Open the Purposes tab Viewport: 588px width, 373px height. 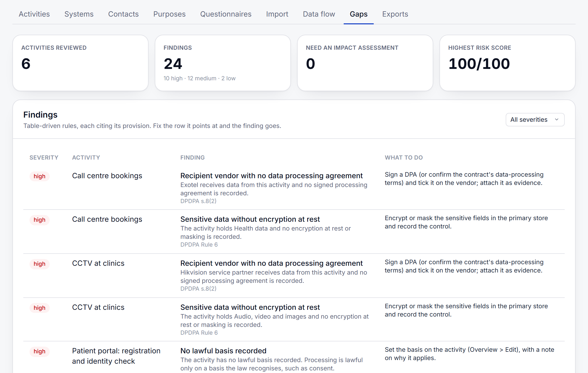(x=170, y=14)
